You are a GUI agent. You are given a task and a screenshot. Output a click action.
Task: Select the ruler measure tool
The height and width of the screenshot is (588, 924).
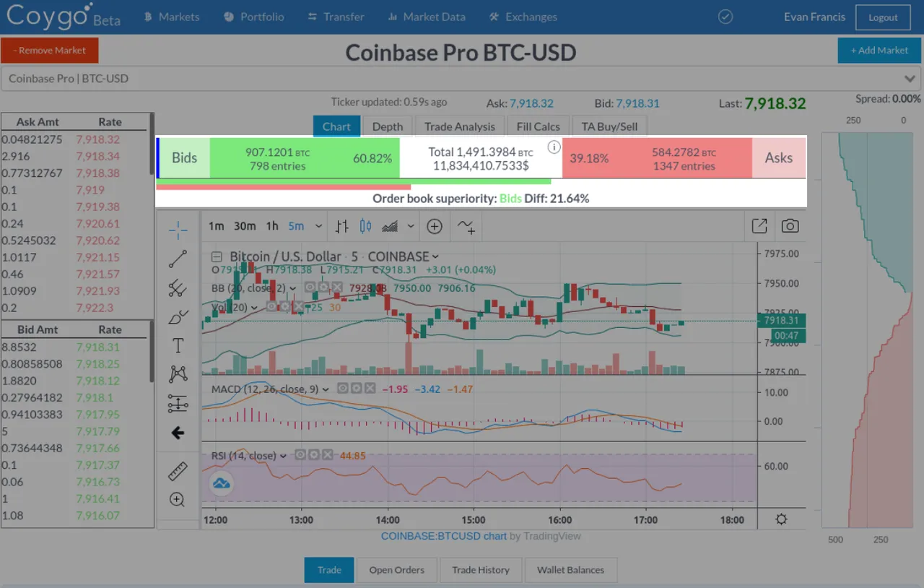click(x=178, y=472)
